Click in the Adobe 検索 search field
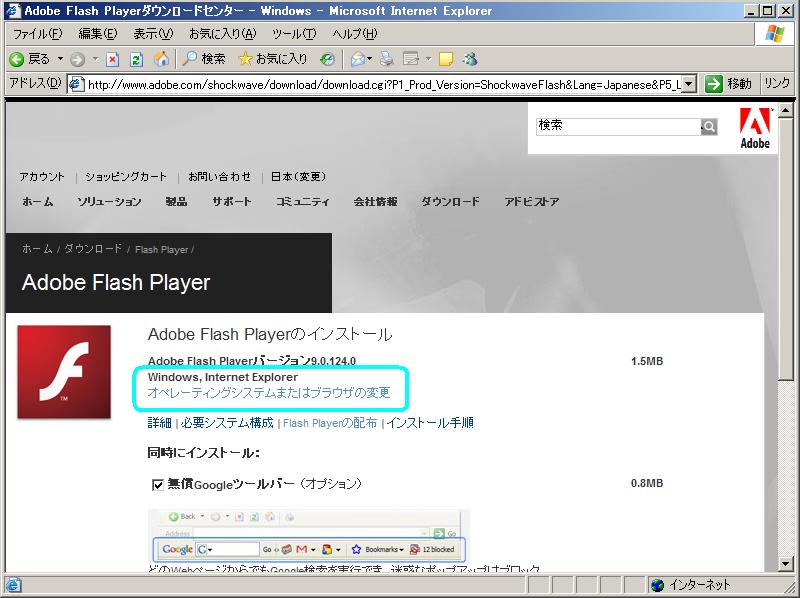 point(618,127)
